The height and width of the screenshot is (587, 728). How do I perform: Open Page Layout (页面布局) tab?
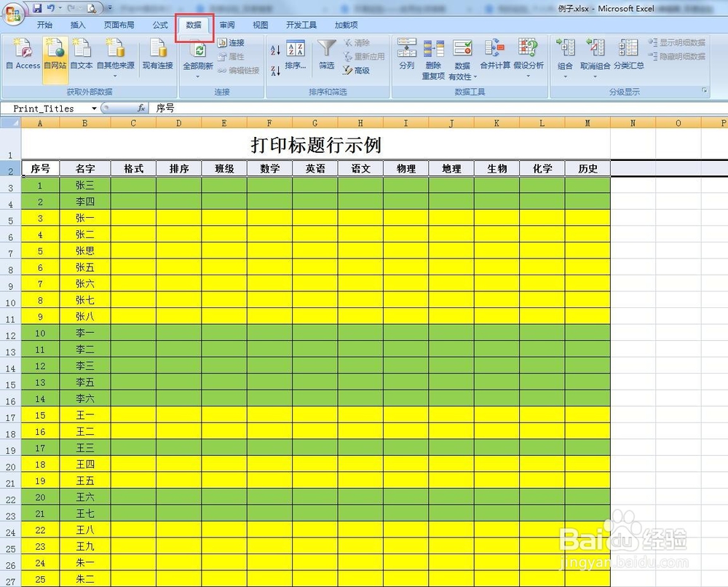(x=119, y=25)
